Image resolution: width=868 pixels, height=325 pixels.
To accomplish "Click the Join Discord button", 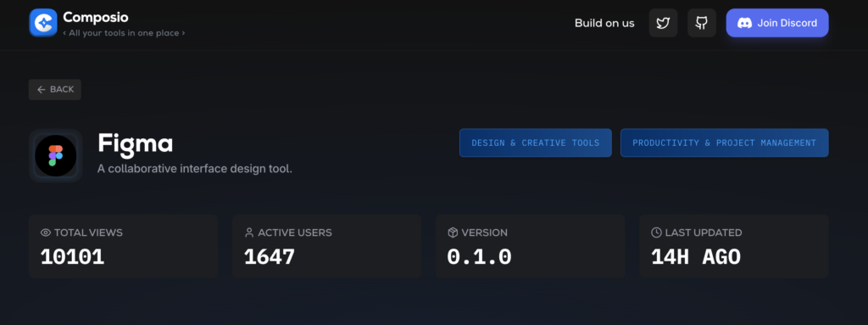I will tap(777, 23).
